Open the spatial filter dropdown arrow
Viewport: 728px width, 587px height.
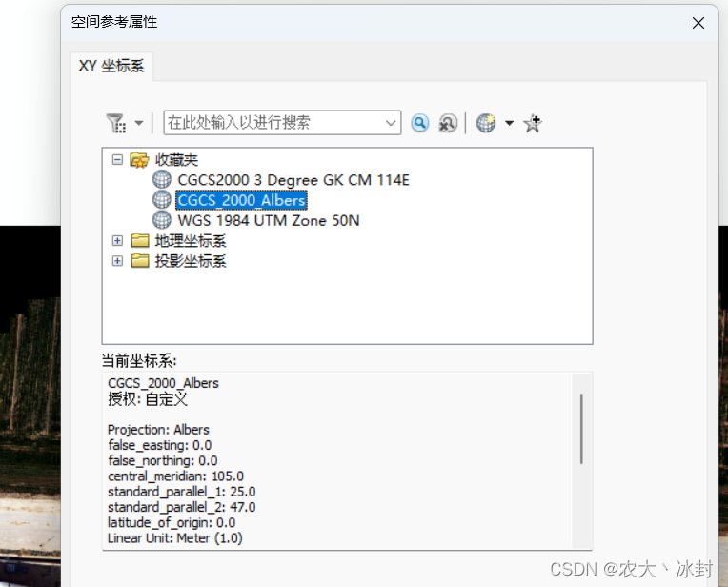139,123
